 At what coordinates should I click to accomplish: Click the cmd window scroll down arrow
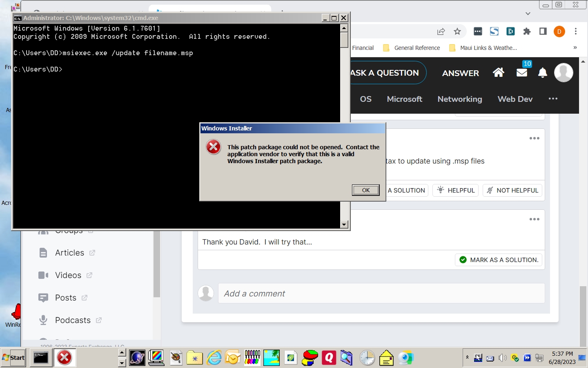[344, 224]
